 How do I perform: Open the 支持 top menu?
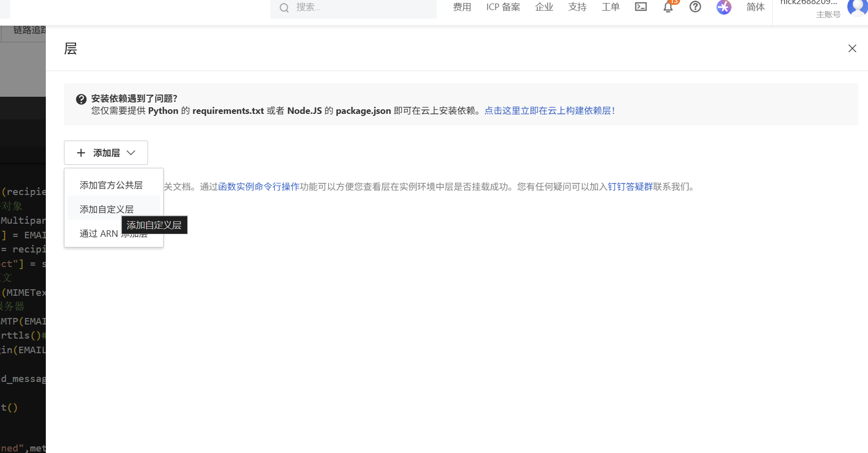[577, 7]
